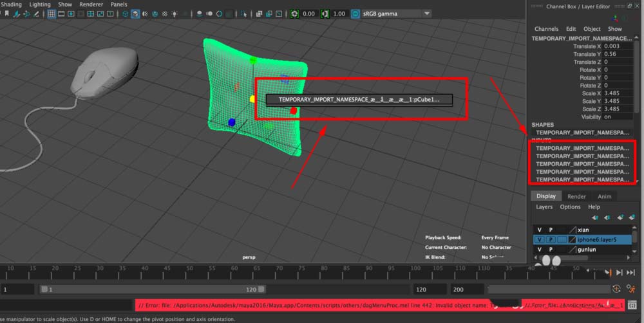Image resolution: width=644 pixels, height=323 pixels.
Task: Toggle use default material icon
Action: pos(145,14)
